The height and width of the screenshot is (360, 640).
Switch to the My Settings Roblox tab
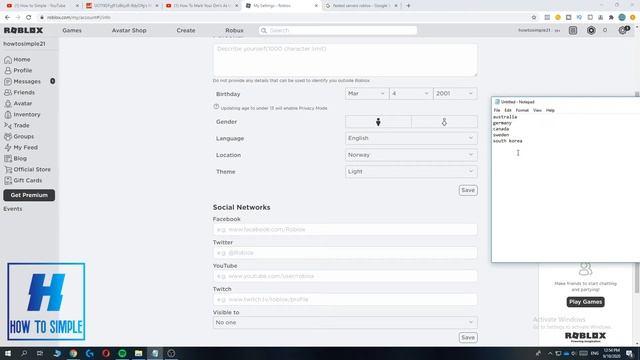(x=281, y=6)
